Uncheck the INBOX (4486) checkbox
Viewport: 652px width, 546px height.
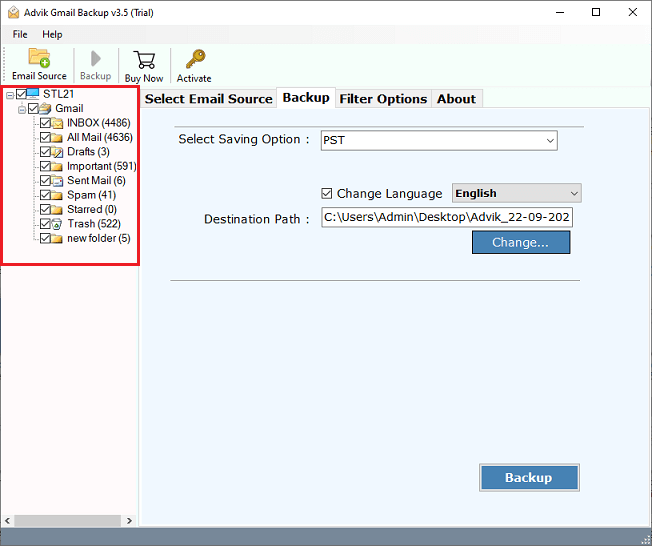pyautogui.click(x=45, y=123)
